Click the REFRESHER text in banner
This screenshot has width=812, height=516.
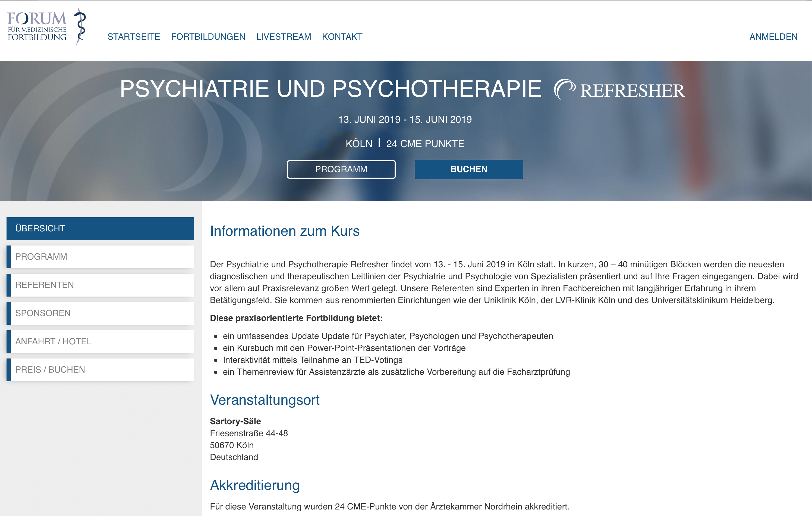pyautogui.click(x=632, y=90)
